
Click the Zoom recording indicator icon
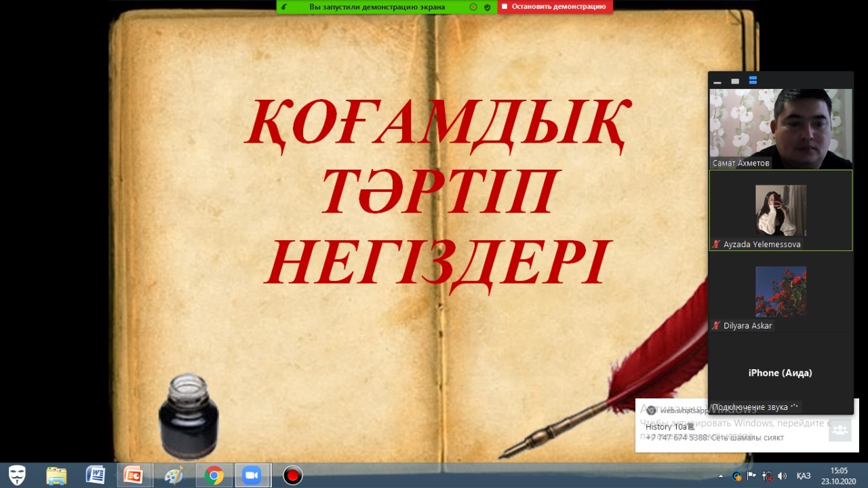coord(473,7)
